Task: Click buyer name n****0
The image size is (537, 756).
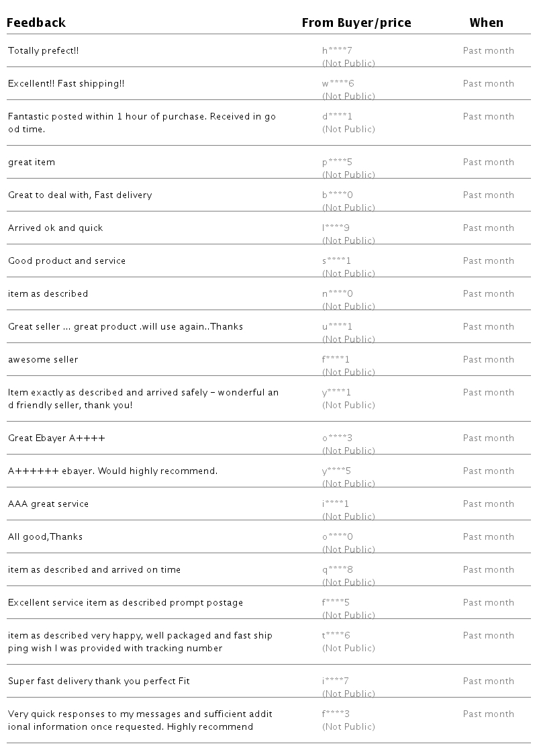Action: [x=337, y=294]
